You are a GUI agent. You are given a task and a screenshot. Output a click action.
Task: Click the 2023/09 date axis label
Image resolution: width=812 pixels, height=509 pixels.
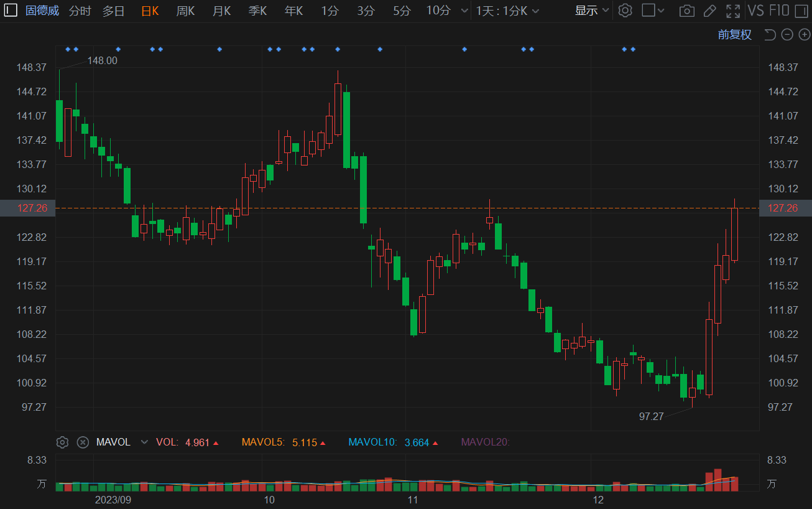click(113, 500)
